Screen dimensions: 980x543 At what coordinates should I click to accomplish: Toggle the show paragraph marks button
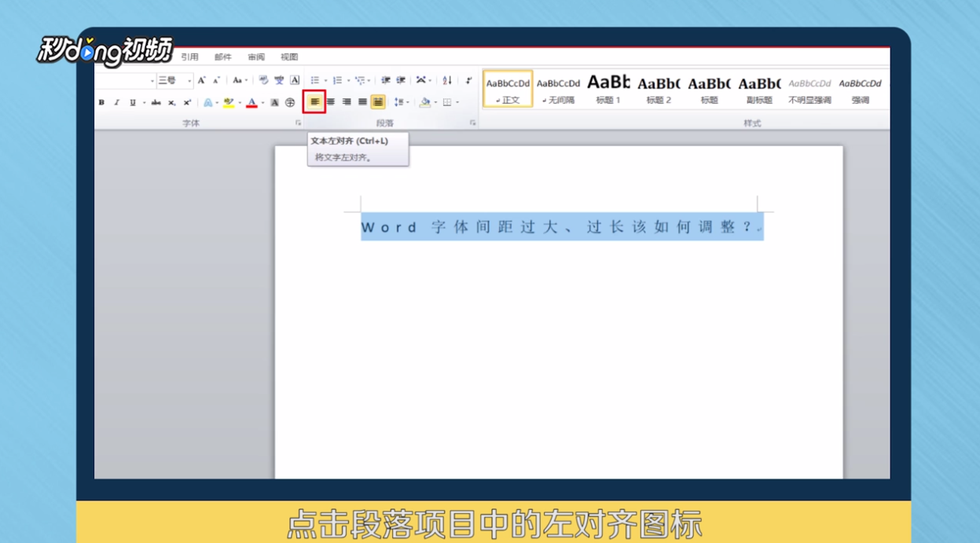pyautogui.click(x=468, y=80)
